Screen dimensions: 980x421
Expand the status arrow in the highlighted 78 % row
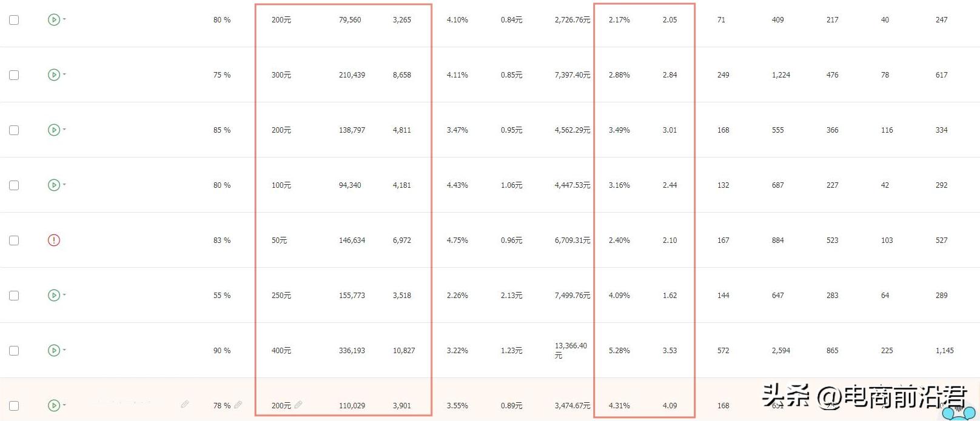click(x=64, y=405)
